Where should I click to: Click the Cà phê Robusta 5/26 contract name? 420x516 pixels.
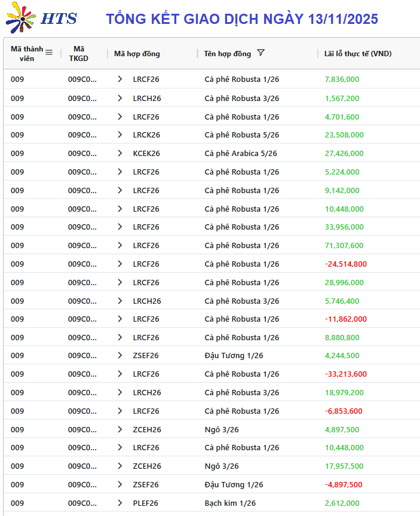pos(241,135)
